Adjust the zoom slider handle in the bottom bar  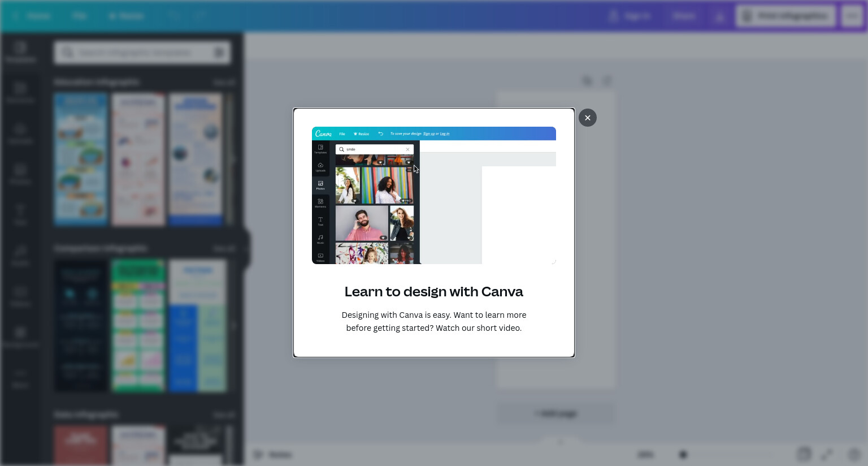point(683,455)
